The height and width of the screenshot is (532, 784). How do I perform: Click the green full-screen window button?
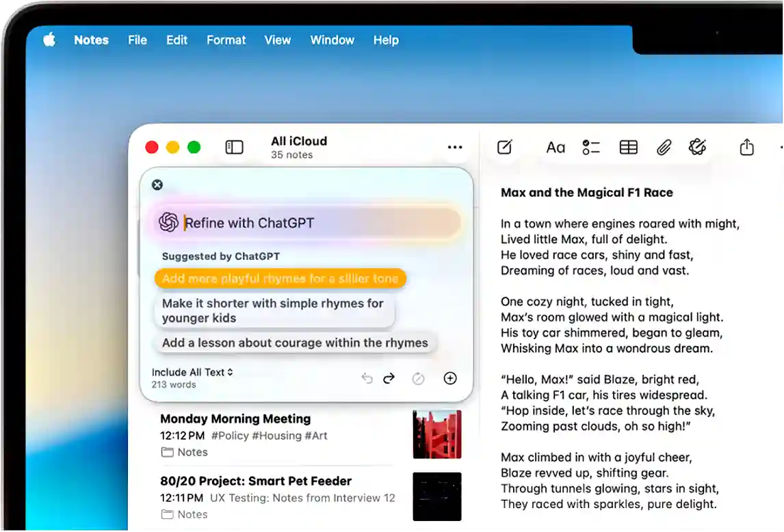[194, 148]
